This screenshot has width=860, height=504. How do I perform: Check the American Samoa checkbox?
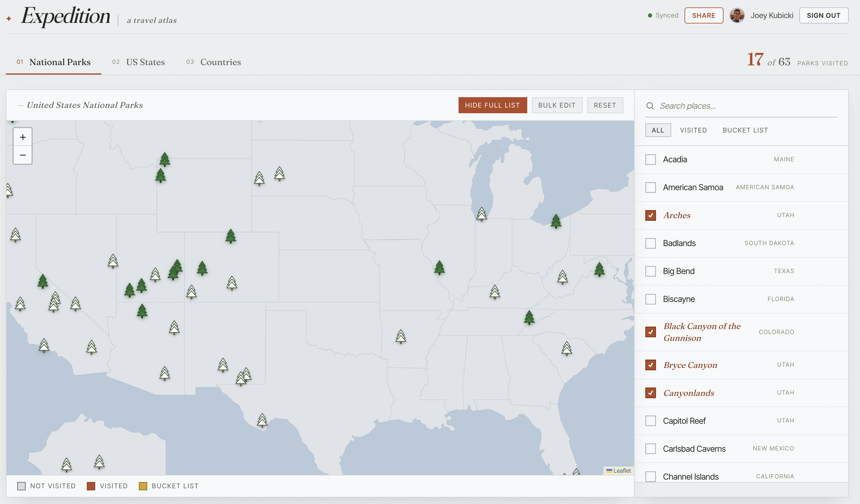click(x=651, y=187)
